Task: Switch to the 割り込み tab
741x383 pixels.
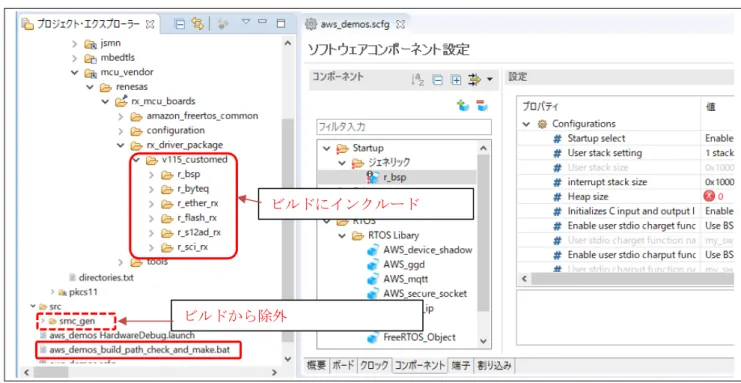Action: click(x=494, y=365)
